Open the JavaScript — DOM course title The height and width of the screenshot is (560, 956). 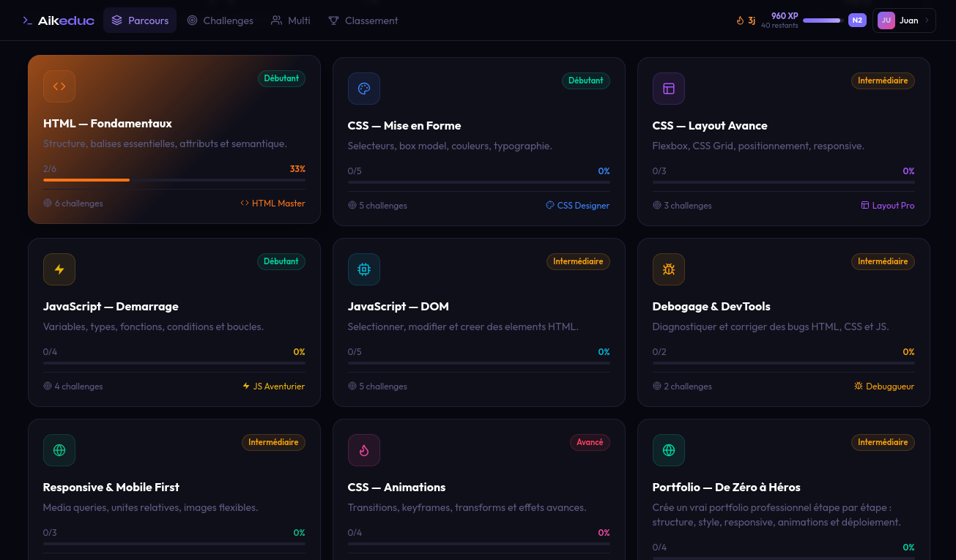[x=399, y=307]
